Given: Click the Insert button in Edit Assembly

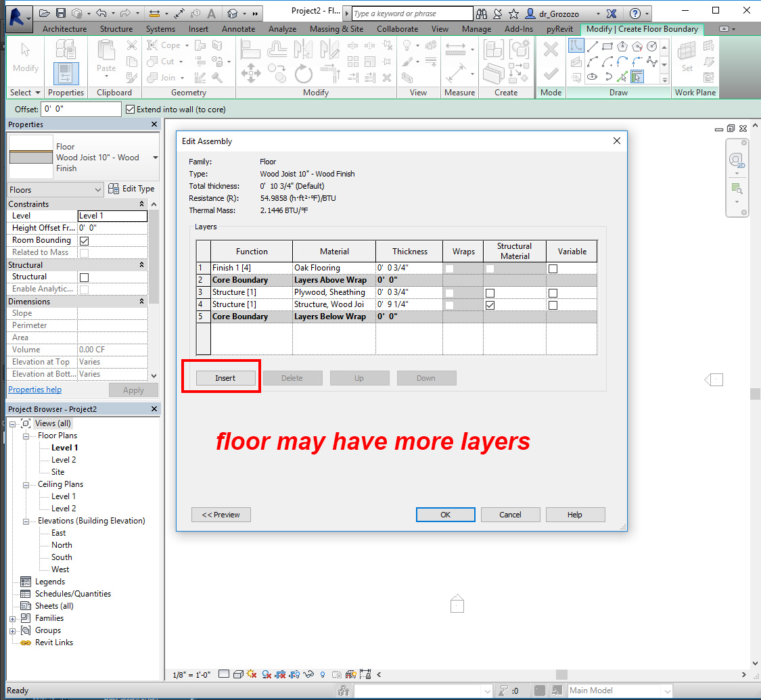Looking at the screenshot, I should (224, 377).
